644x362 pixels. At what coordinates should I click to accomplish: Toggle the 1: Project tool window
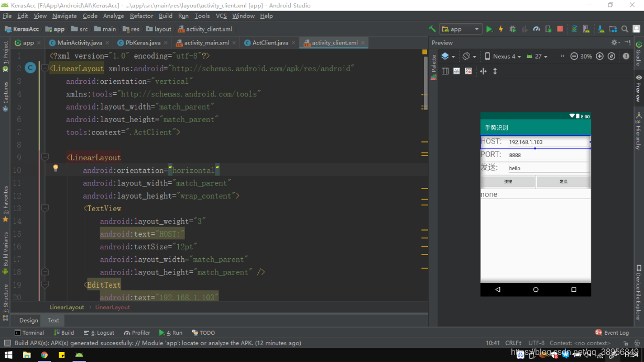tap(5, 56)
